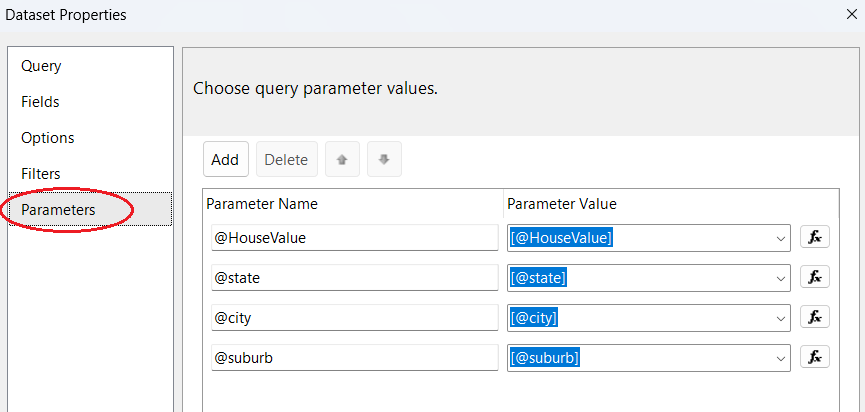
Task: Close the Dataset Properties dialog
Action: pos(851,15)
